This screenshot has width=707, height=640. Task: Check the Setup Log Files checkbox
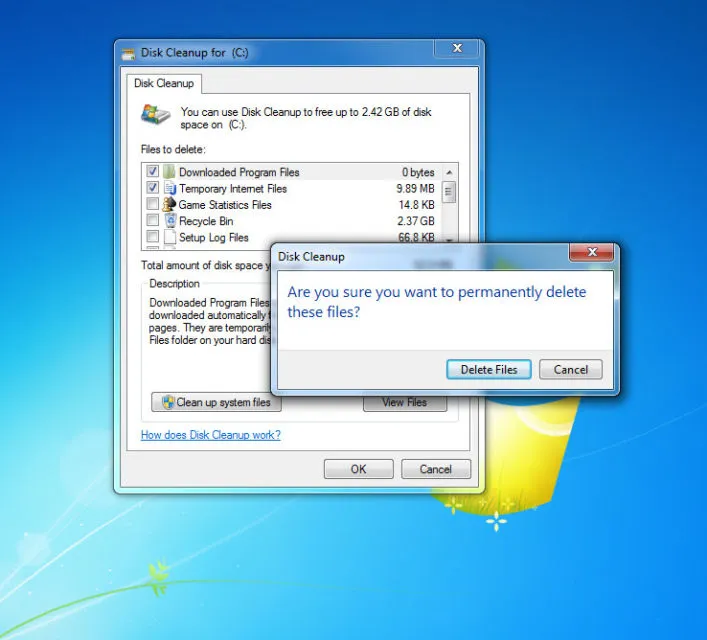click(152, 236)
